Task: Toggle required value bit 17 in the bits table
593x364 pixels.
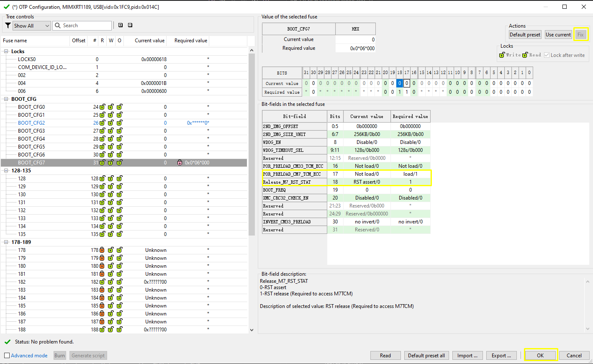Action: tap(407, 92)
